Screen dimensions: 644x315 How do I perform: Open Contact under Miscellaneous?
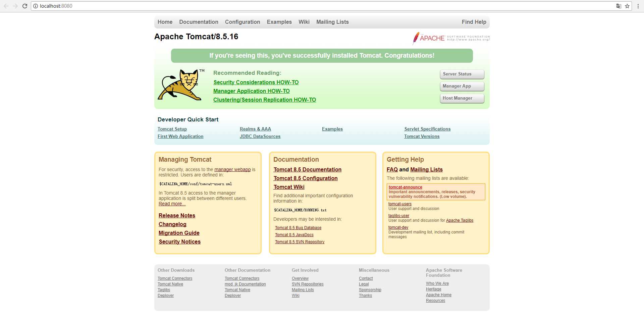click(x=366, y=278)
